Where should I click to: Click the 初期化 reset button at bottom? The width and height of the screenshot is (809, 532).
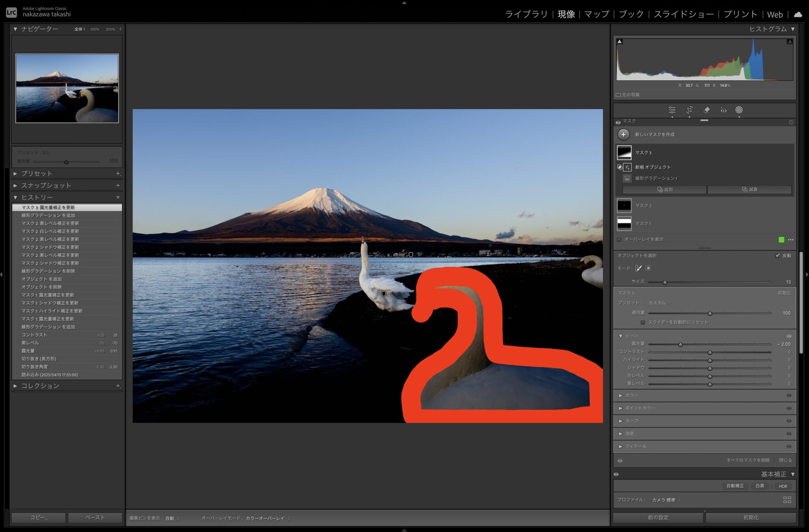751,517
